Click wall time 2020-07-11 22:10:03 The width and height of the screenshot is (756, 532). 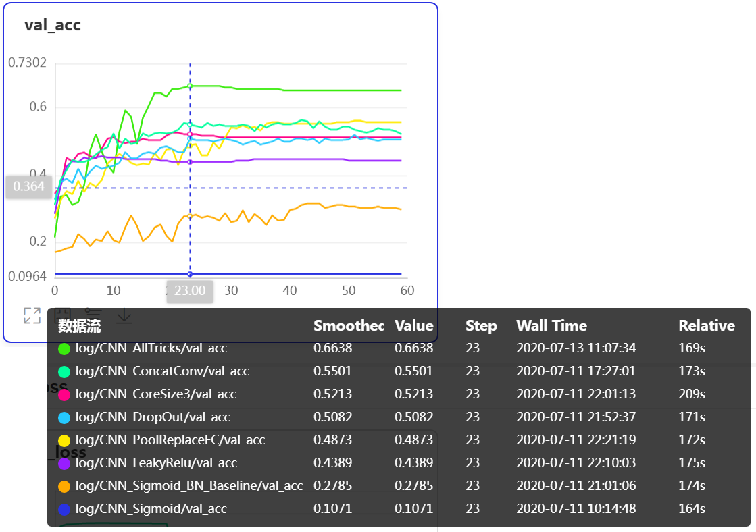tap(576, 462)
